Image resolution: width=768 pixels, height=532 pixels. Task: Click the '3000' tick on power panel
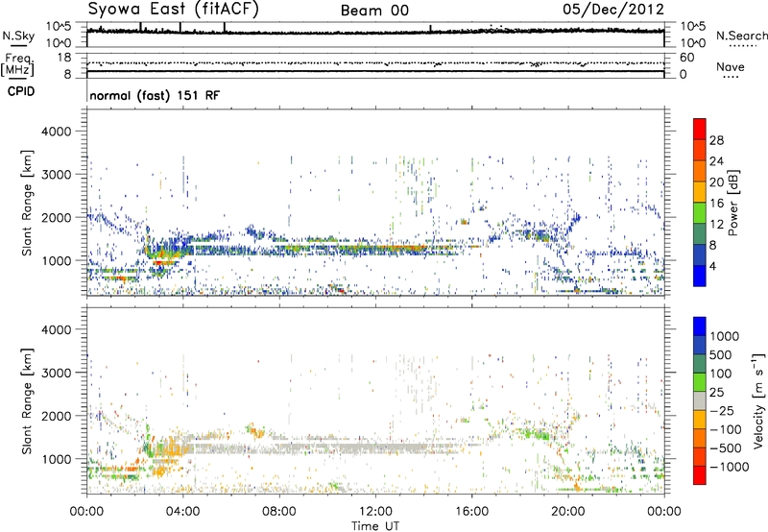(57, 175)
